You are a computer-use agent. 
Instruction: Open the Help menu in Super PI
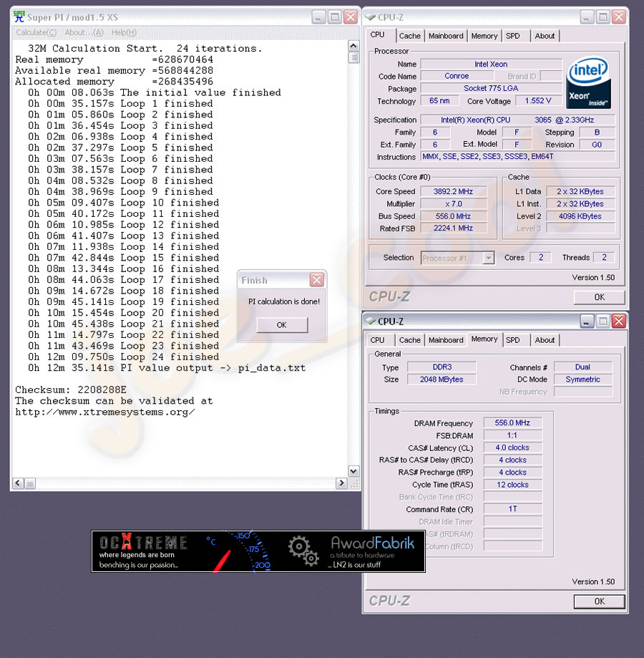tap(124, 32)
